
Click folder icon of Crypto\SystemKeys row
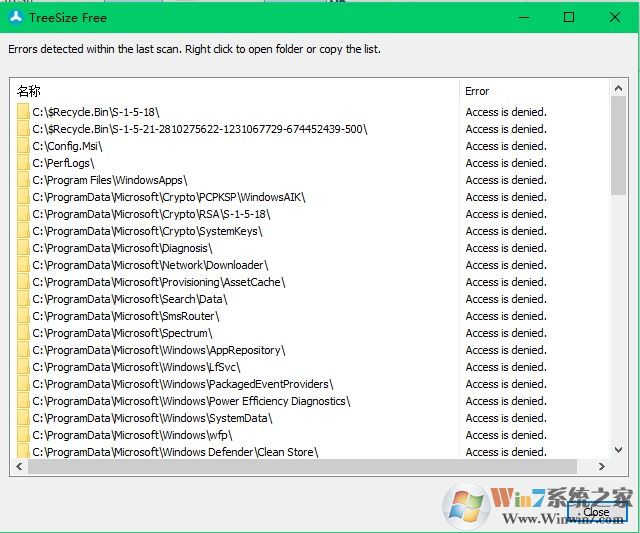(x=23, y=231)
